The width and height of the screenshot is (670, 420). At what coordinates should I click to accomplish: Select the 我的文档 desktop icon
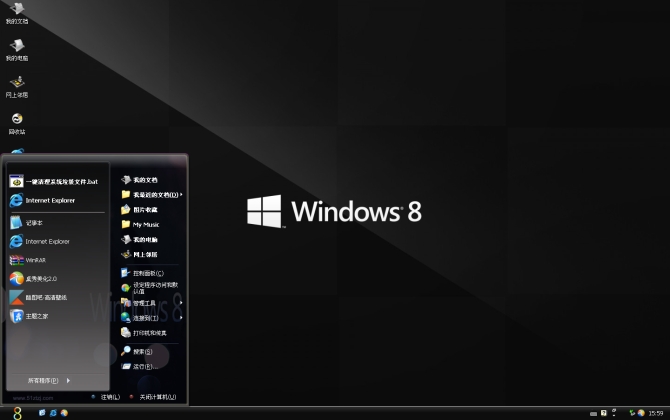[x=17, y=13]
